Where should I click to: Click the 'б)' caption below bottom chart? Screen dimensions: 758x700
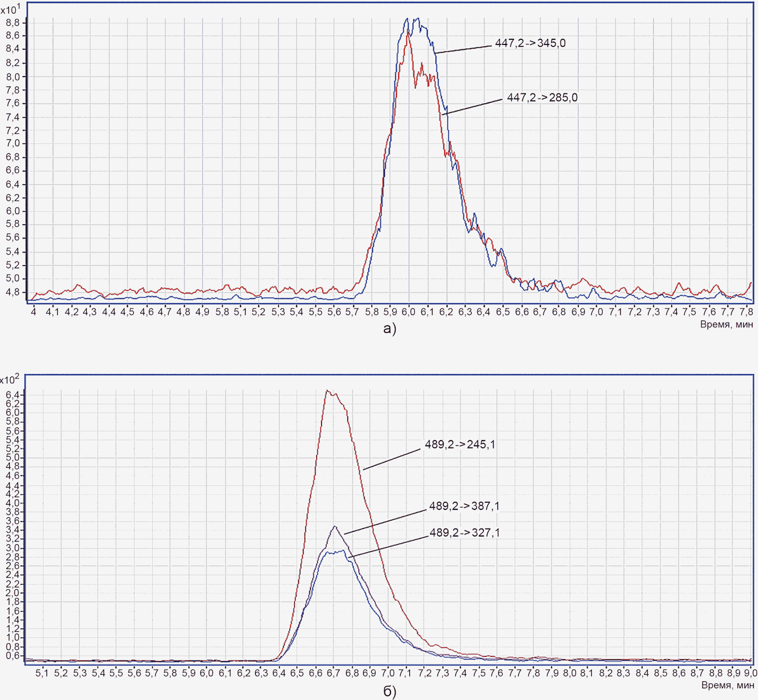(390, 691)
